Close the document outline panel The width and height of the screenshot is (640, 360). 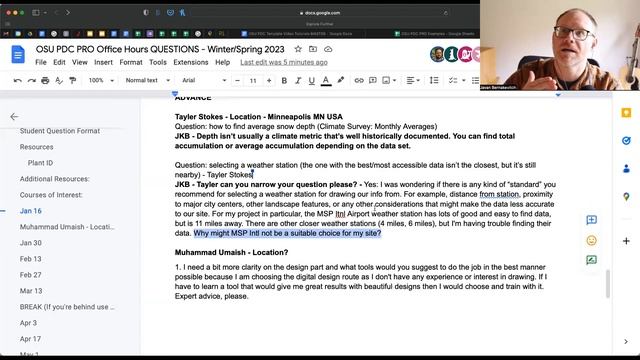coord(14,117)
